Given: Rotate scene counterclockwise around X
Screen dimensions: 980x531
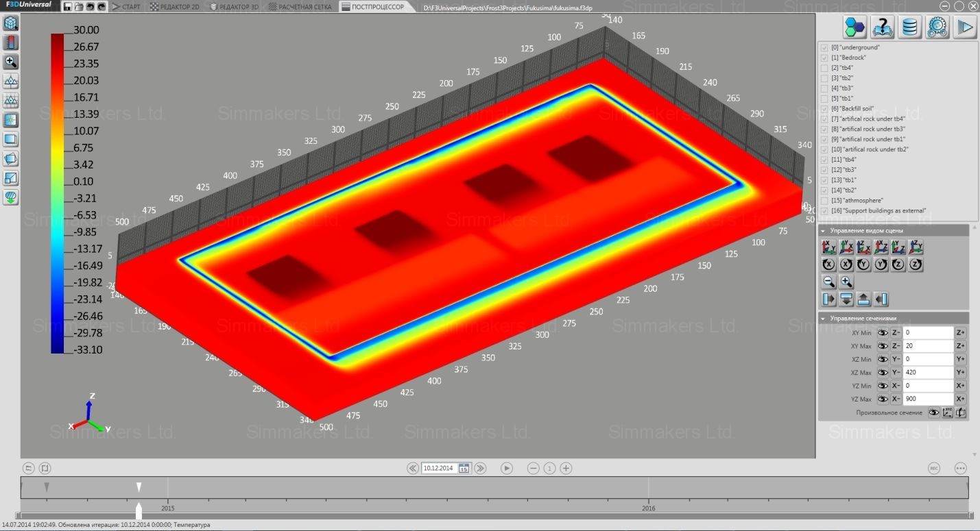Looking at the screenshot, I should point(829,264).
